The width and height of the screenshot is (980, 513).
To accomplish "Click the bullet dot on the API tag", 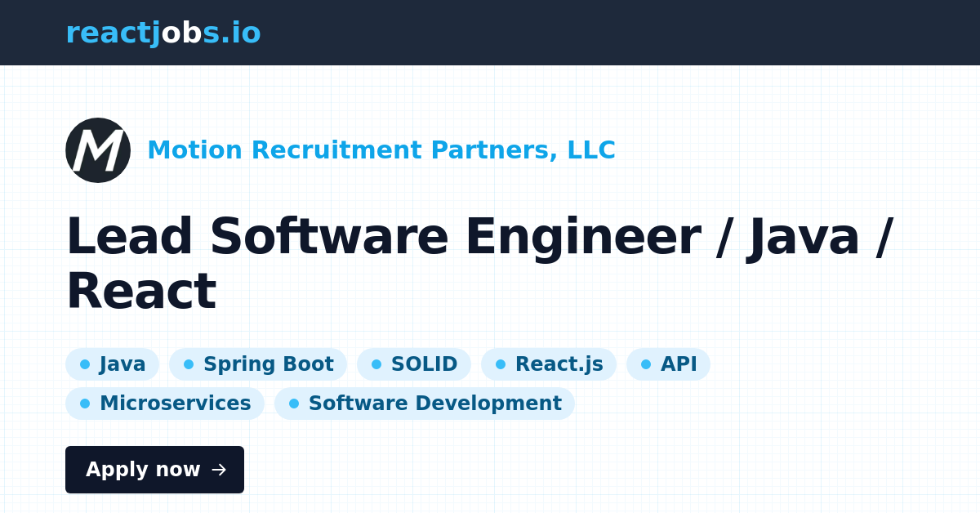I will [646, 364].
